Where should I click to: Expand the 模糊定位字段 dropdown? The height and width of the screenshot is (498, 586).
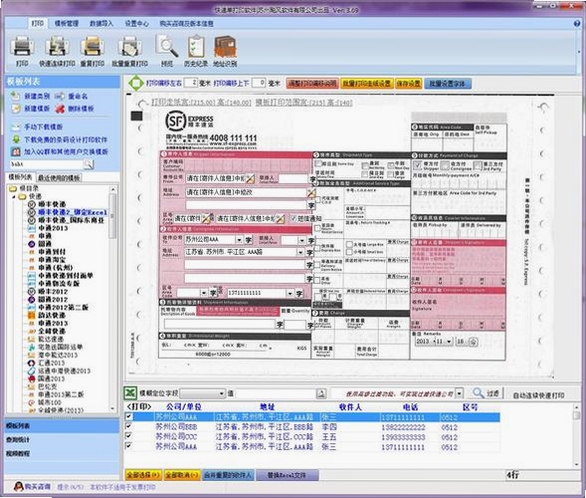point(222,393)
